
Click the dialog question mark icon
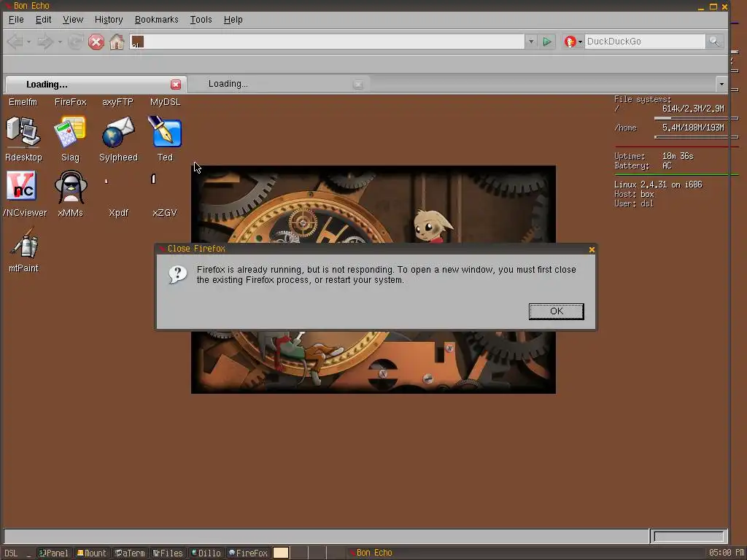coord(178,274)
